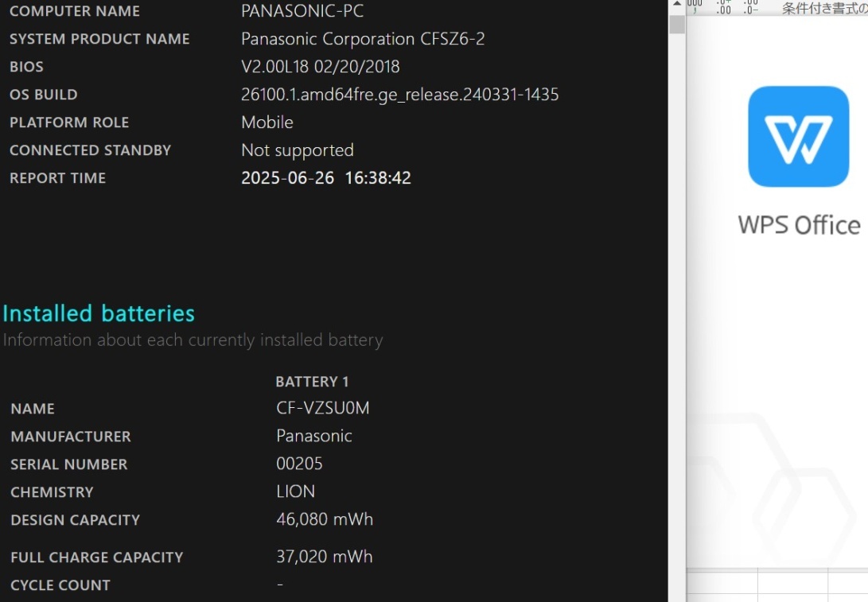Click the BATTERY 1 column header
The image size is (868, 602).
coord(312,382)
